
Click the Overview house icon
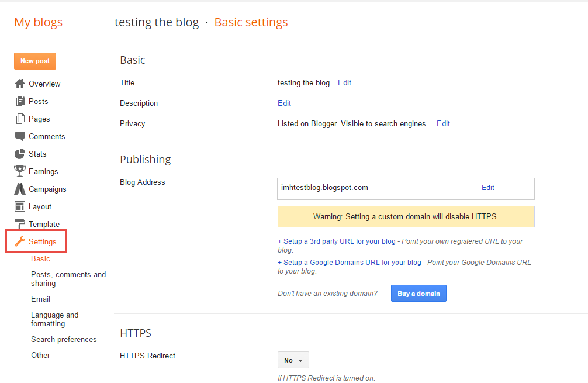click(20, 84)
